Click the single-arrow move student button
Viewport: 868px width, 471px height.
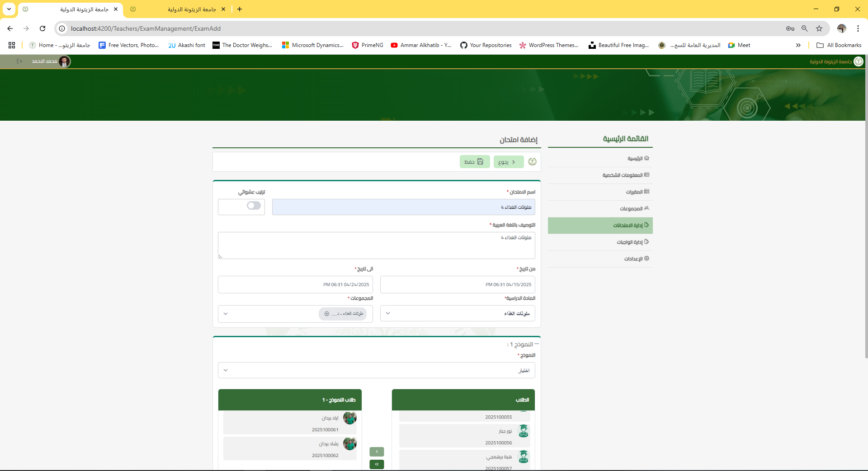point(377,452)
